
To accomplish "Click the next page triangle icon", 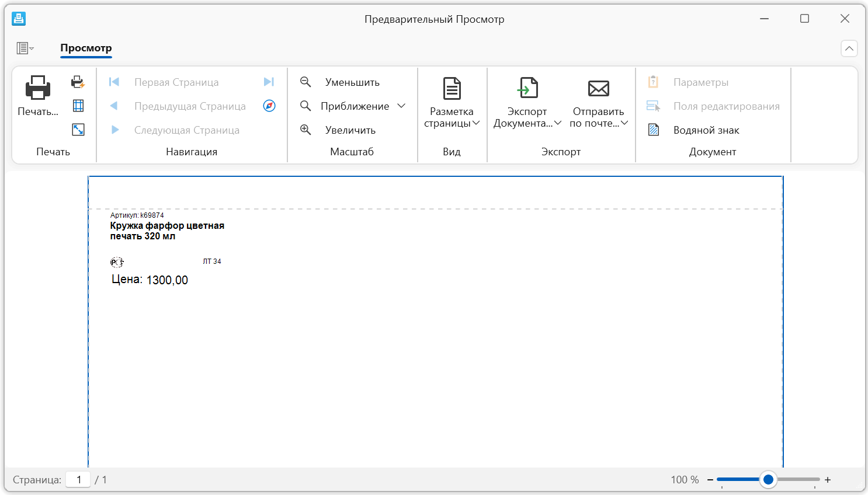I will pyautogui.click(x=115, y=130).
